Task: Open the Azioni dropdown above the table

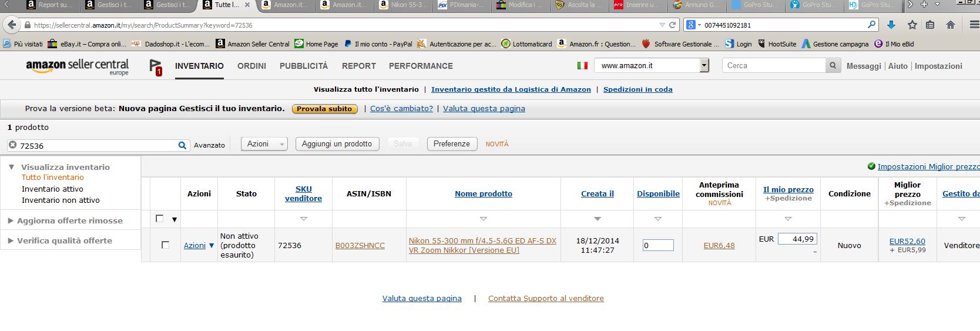Action: [264, 144]
